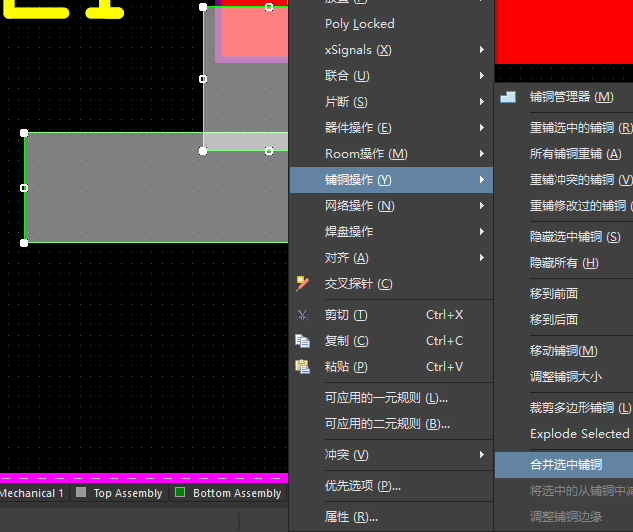Image resolution: width=633 pixels, height=532 pixels.
Task: Click the paste clipboard icon beside 粘贴
Action: tap(303, 367)
